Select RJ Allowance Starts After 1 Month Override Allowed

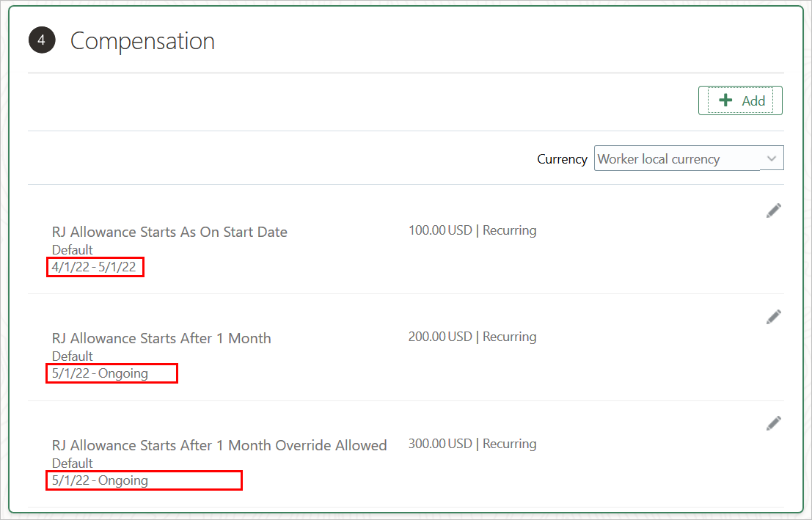coord(219,445)
